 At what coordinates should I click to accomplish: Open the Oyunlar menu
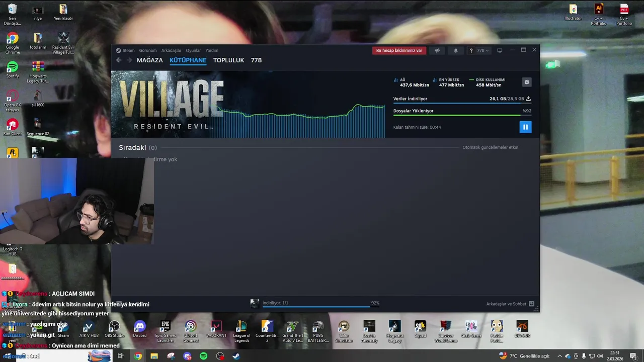pyautogui.click(x=193, y=50)
